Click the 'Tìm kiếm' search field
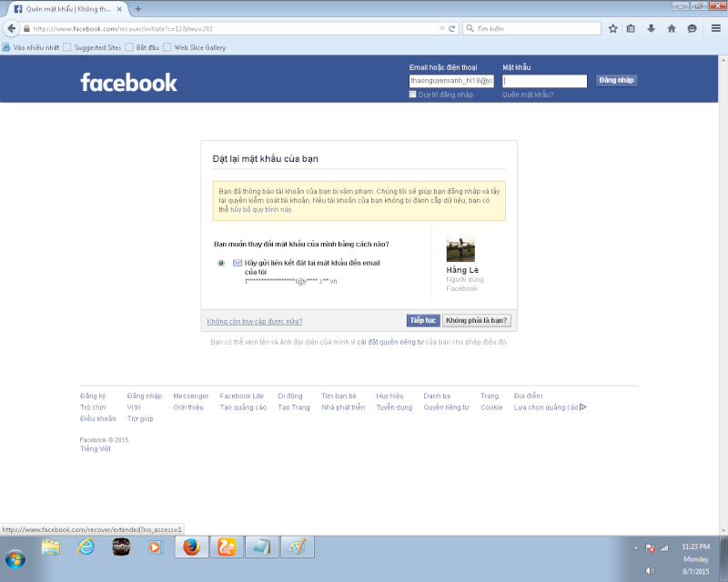Screen dimensions: 728x582 (531, 29)
